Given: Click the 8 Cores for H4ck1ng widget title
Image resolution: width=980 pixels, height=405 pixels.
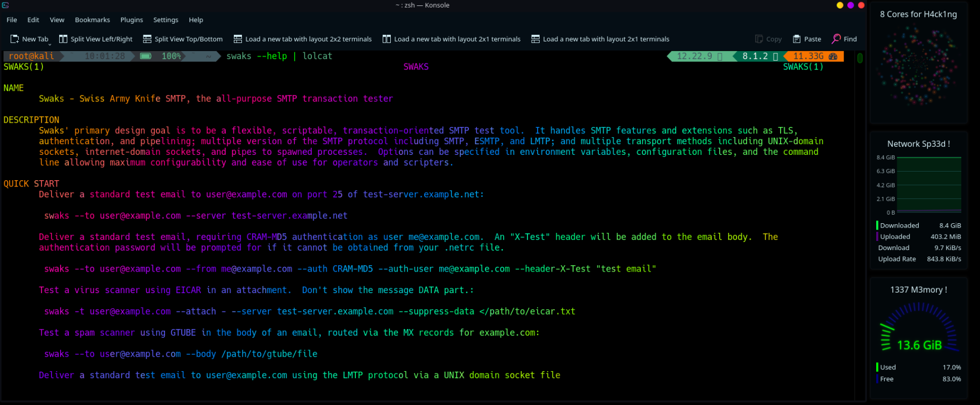Looking at the screenshot, I should pos(918,15).
